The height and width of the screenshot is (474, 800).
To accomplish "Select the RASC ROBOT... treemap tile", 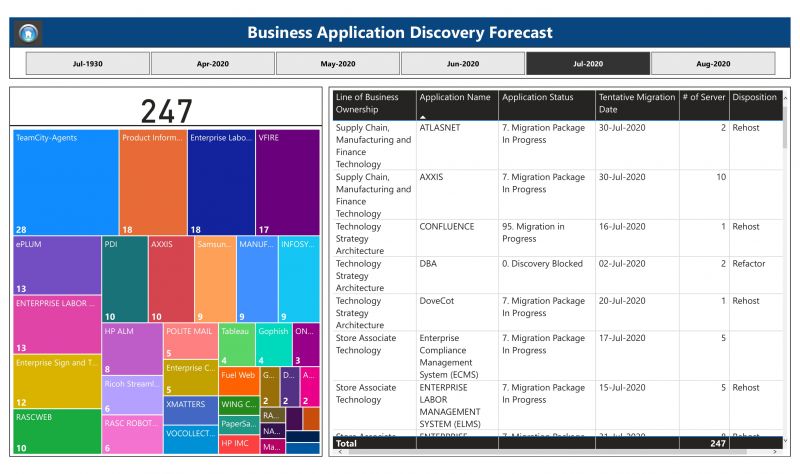I will (133, 435).
